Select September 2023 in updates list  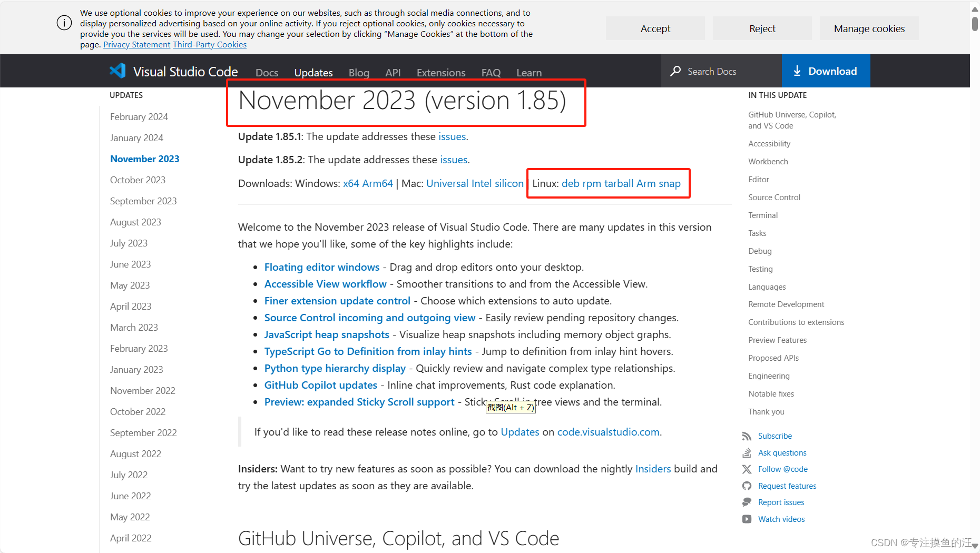[143, 201]
